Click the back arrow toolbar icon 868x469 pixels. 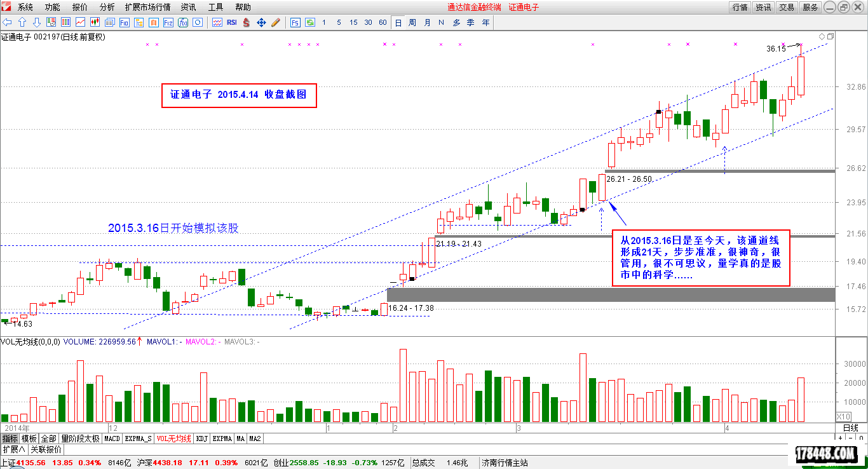[8, 22]
